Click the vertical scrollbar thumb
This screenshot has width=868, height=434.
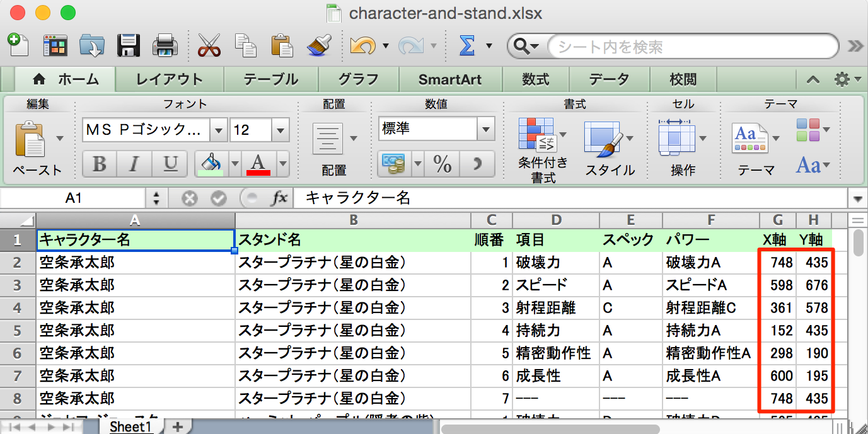(x=858, y=243)
